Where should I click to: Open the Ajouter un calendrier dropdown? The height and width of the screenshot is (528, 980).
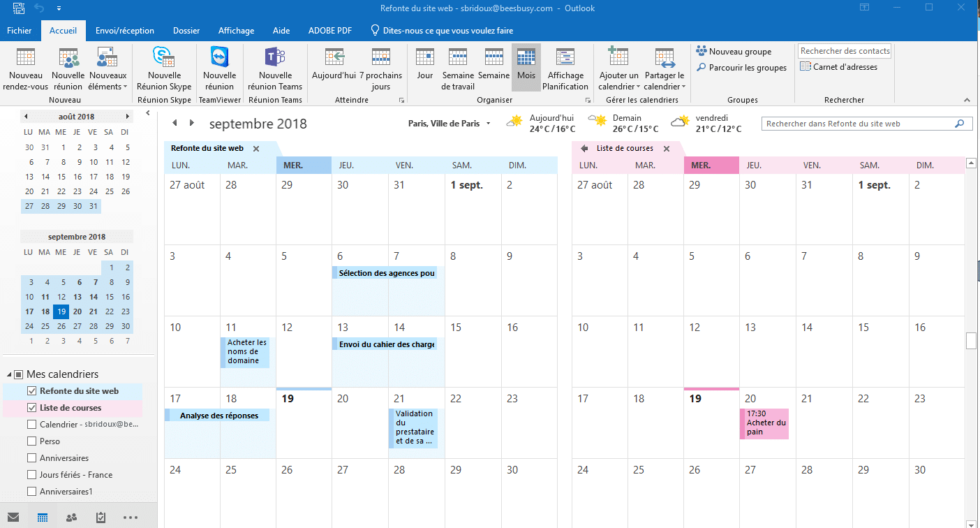[x=618, y=69]
